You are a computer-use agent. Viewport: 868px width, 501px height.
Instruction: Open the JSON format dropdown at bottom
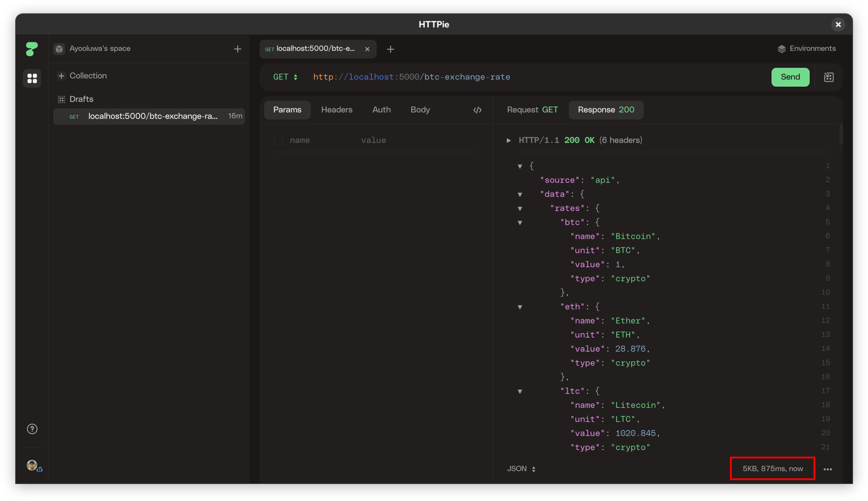(520, 468)
